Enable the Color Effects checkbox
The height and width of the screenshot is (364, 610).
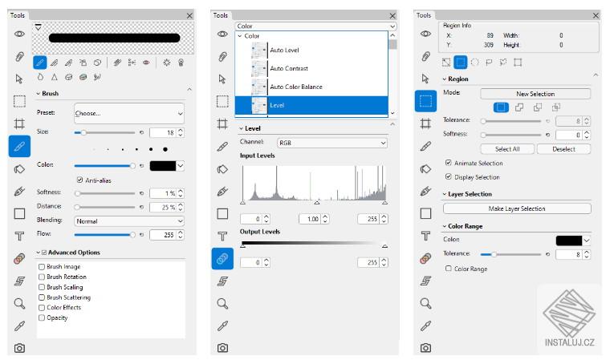pos(42,307)
